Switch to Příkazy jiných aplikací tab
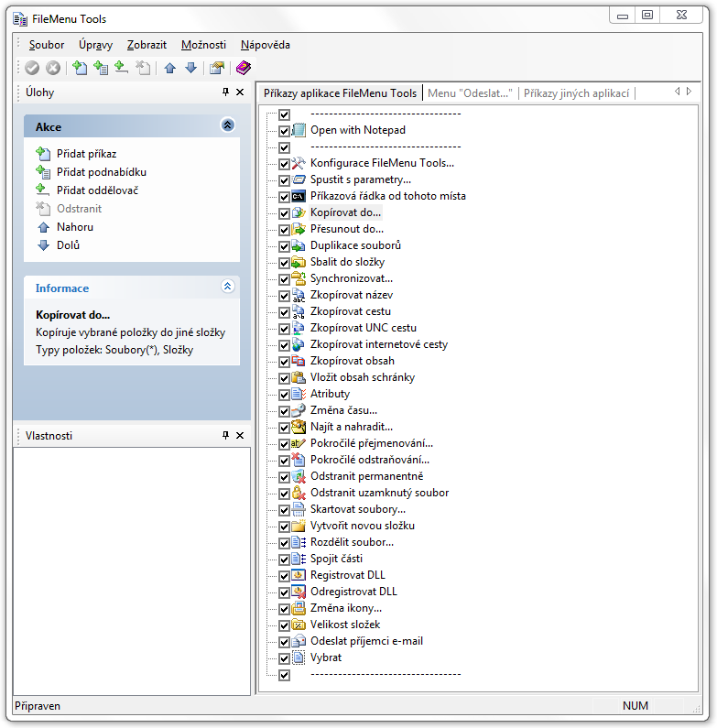Image resolution: width=717 pixels, height=728 pixels. point(576,93)
